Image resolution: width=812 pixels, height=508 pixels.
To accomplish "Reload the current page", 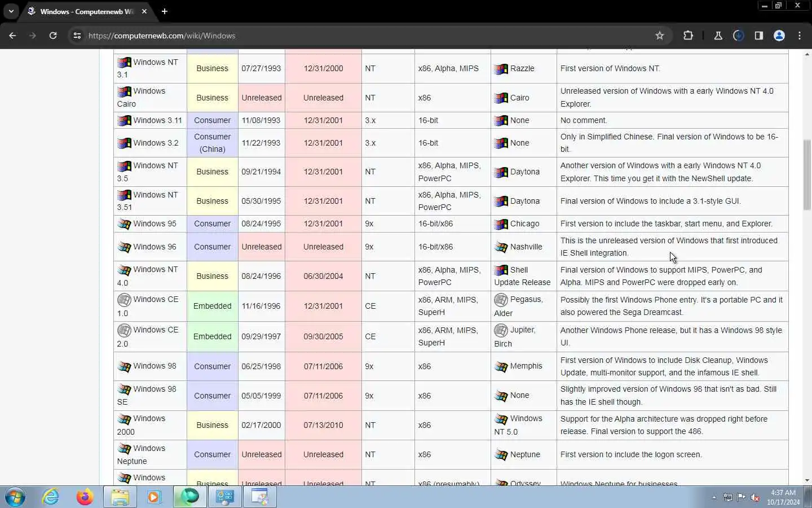I will 53,36.
